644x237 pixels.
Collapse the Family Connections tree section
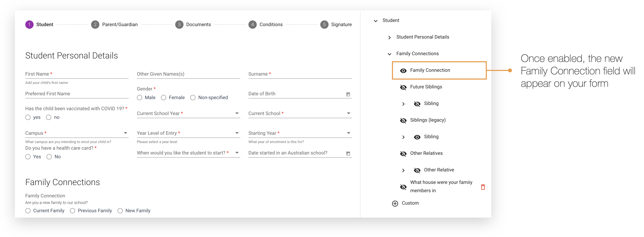click(x=389, y=54)
